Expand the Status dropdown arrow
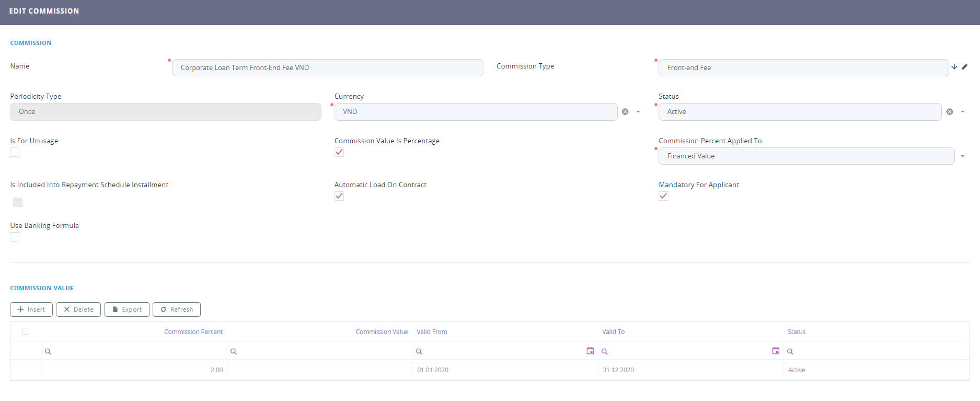Screen dimensions: 980x401 962,112
